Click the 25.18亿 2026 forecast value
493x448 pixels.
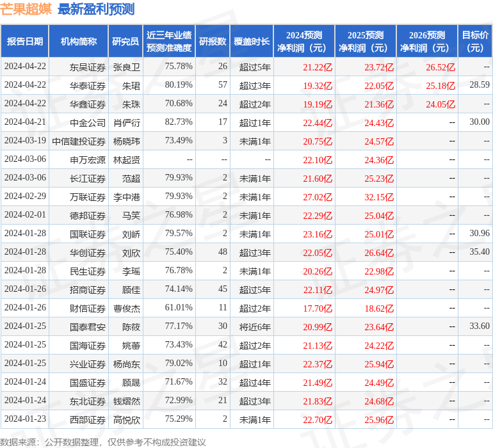tap(440, 86)
